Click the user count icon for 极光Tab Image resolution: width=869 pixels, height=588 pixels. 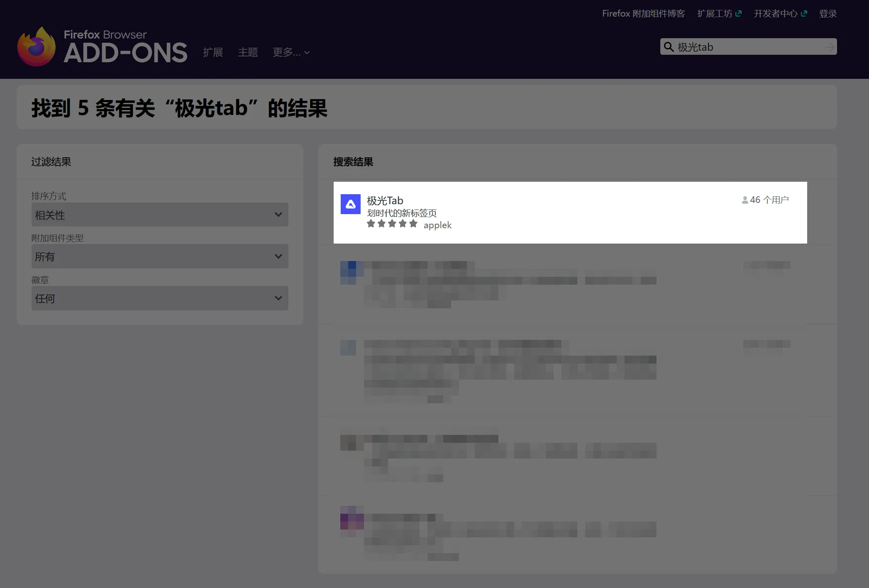click(x=745, y=200)
